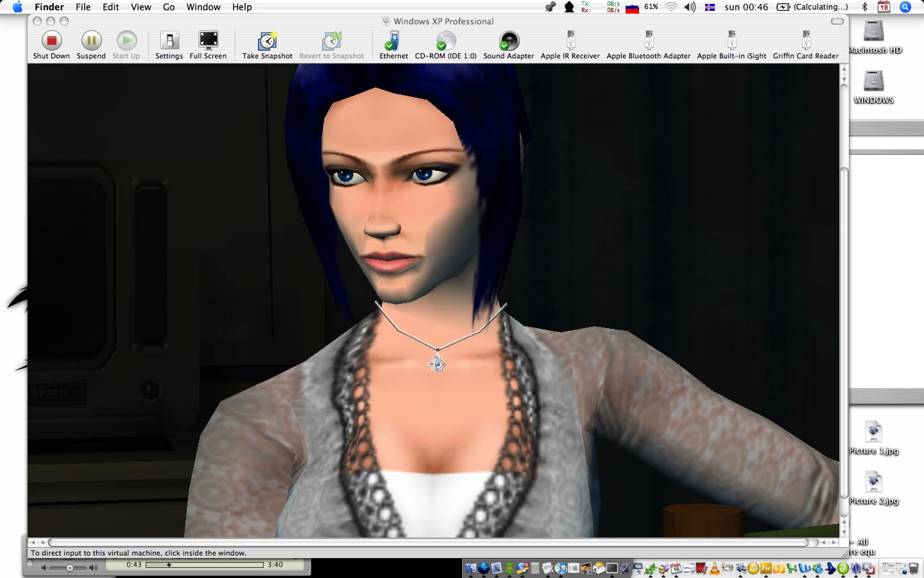
Task: Select Picture 1.jpg on the desktop
Action: pyautogui.click(x=874, y=438)
